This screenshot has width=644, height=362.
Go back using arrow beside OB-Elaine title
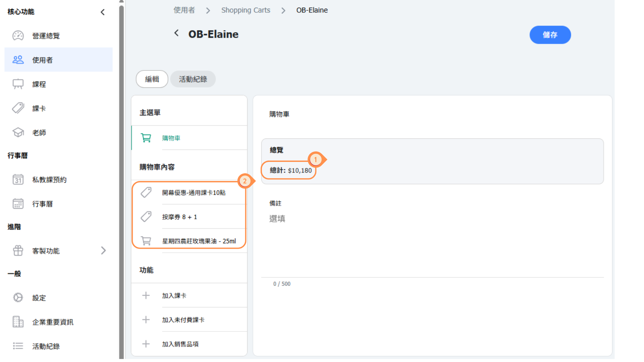tap(176, 33)
